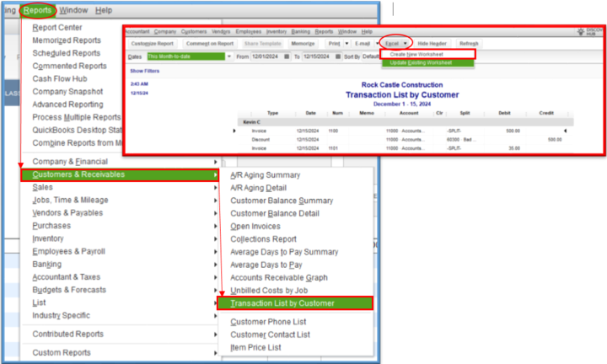The width and height of the screenshot is (607, 364).
Task: Open the To date calendar picker
Action: click(x=338, y=56)
